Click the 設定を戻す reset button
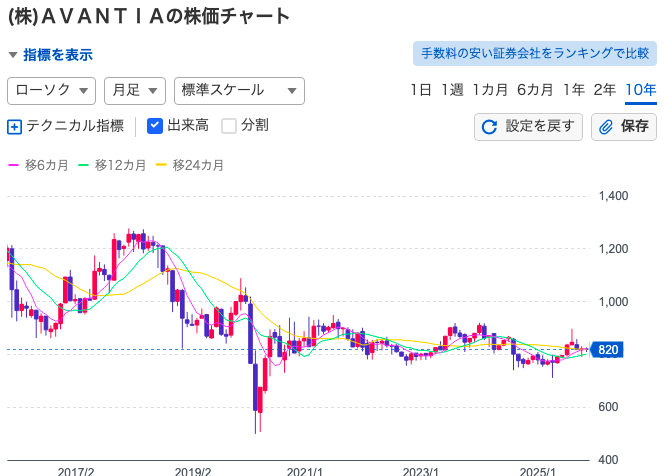This screenshot has height=476, width=665. [x=528, y=126]
